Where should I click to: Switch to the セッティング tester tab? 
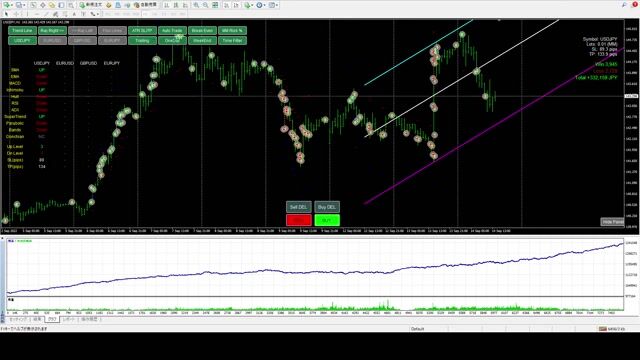18,319
